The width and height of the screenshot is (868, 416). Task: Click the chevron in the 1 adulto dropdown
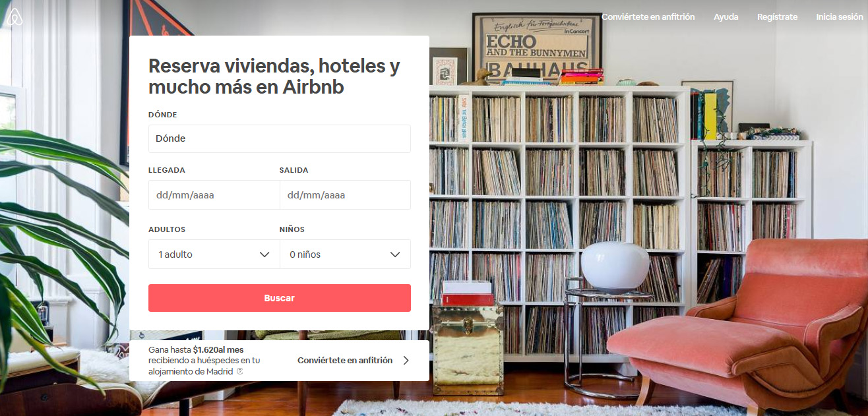coord(264,254)
